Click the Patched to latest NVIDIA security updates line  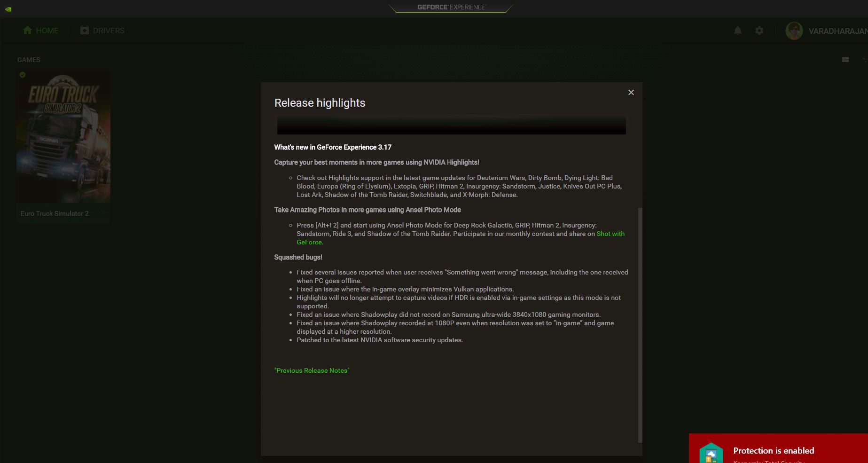tap(380, 340)
